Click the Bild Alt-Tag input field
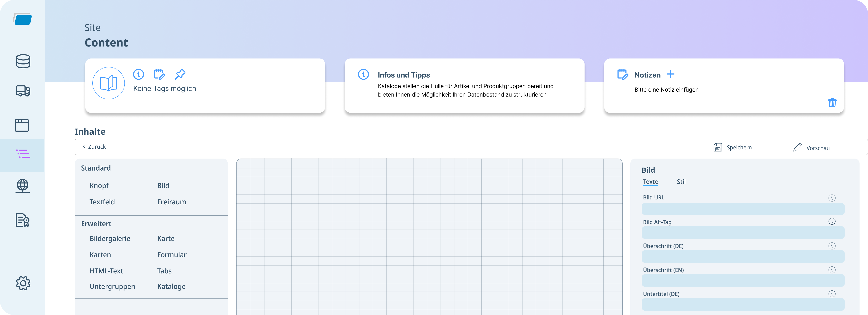 click(x=743, y=232)
